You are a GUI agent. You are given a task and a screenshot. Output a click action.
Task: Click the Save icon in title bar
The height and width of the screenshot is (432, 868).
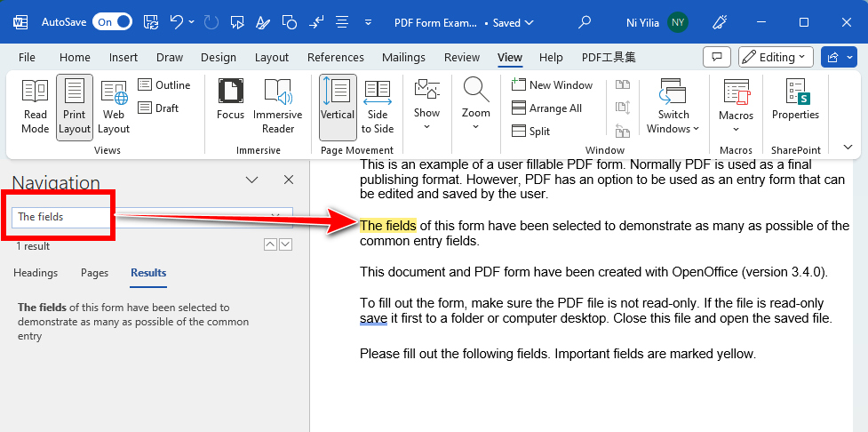pos(151,22)
